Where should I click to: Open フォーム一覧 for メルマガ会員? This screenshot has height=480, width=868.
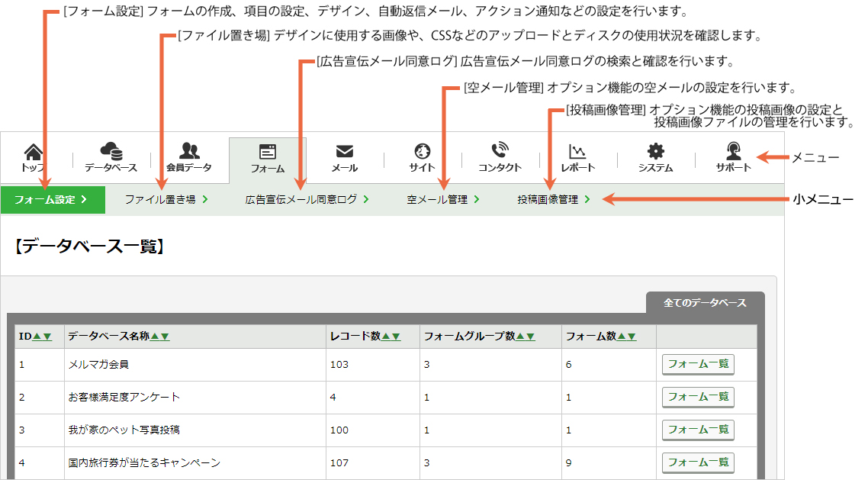698,364
